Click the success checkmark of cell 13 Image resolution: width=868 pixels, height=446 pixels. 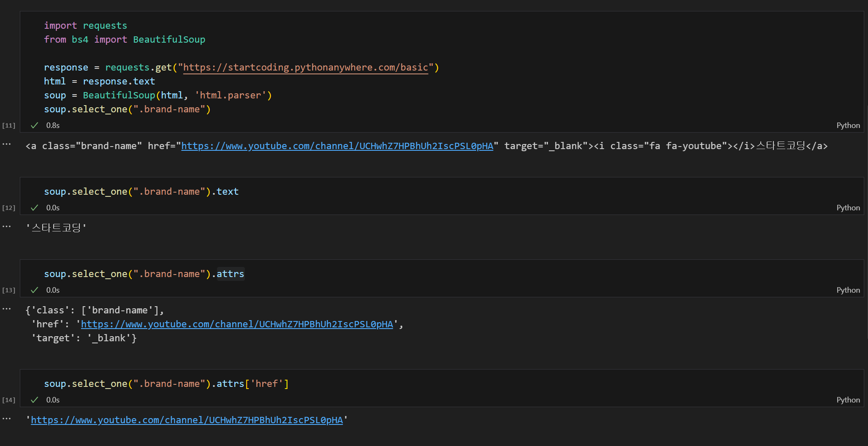tap(35, 290)
